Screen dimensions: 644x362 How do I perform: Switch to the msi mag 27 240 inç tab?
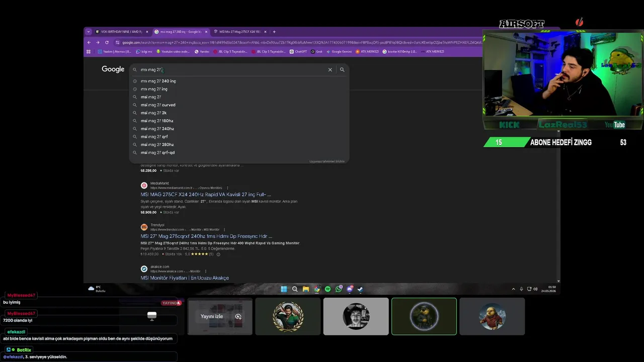click(x=181, y=32)
